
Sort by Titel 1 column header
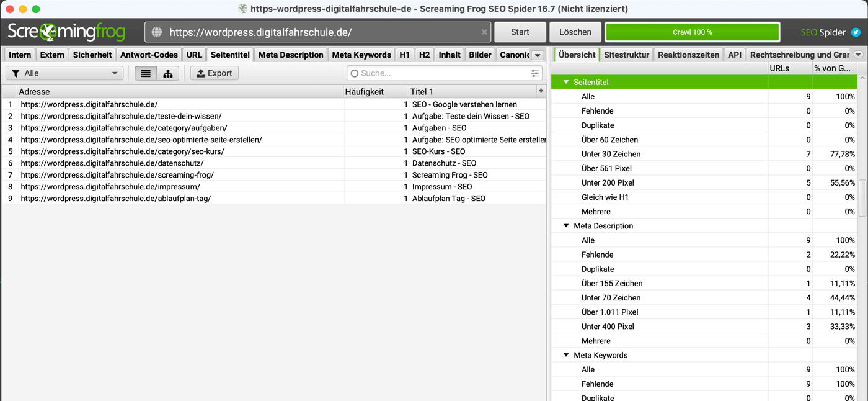point(472,91)
